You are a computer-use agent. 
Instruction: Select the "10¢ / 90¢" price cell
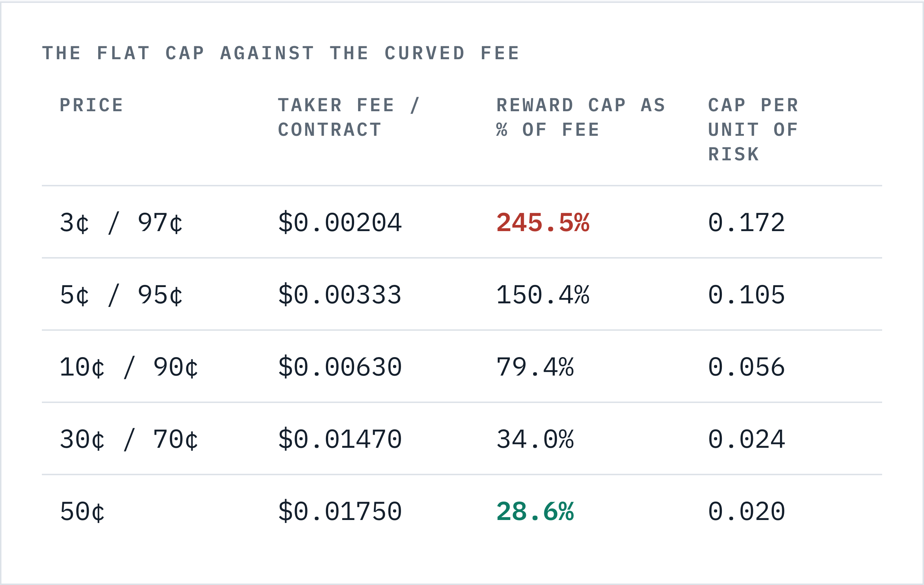[129, 367]
